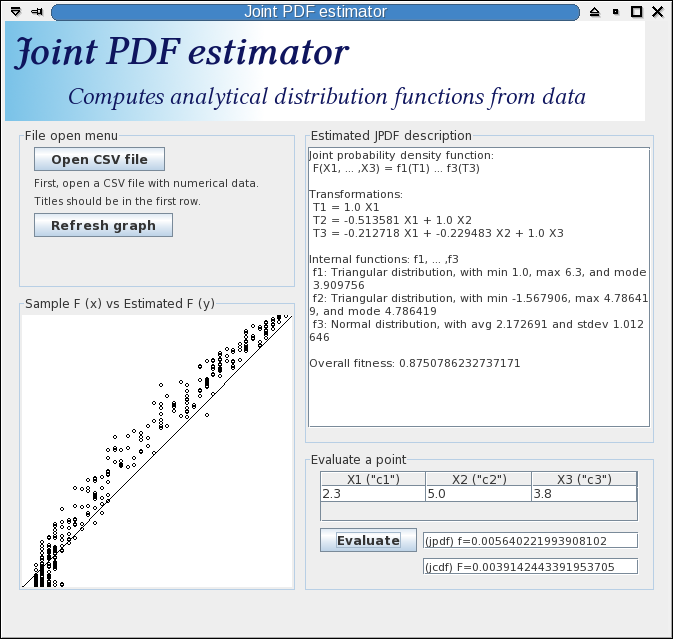Select the X3 ("c3") column header
Viewport: 673px width, 639px height.
coord(583,479)
